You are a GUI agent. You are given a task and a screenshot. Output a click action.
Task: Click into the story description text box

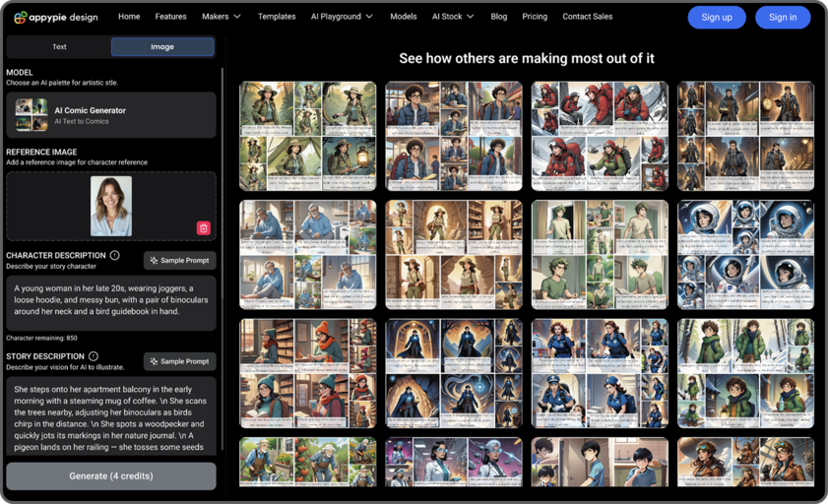[x=111, y=415]
